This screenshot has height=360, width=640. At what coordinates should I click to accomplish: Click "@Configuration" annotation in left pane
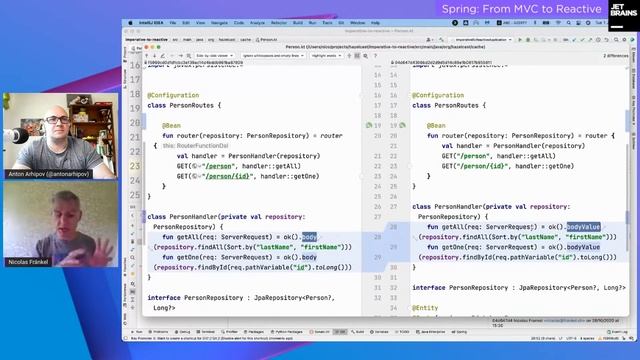(173, 95)
